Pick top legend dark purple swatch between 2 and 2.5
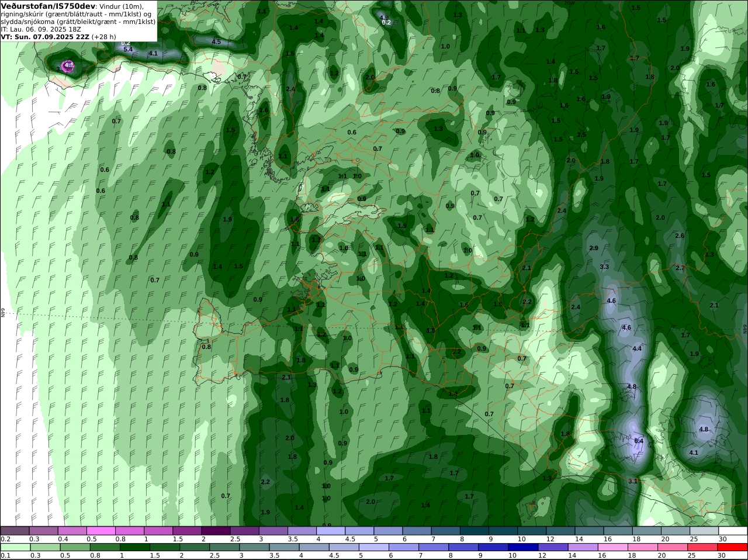Viewport: 748px width, 560px height. (216, 531)
